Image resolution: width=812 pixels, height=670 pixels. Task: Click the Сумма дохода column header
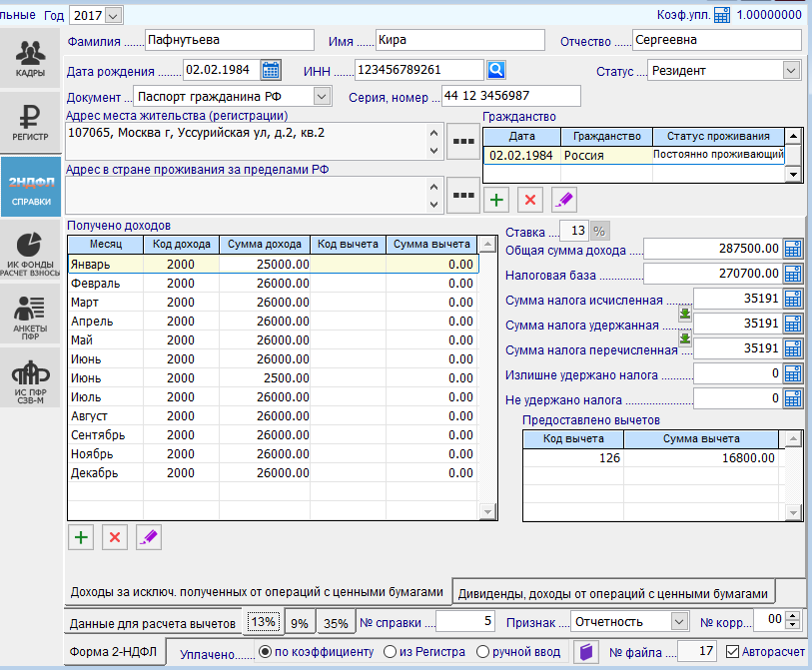pos(264,244)
